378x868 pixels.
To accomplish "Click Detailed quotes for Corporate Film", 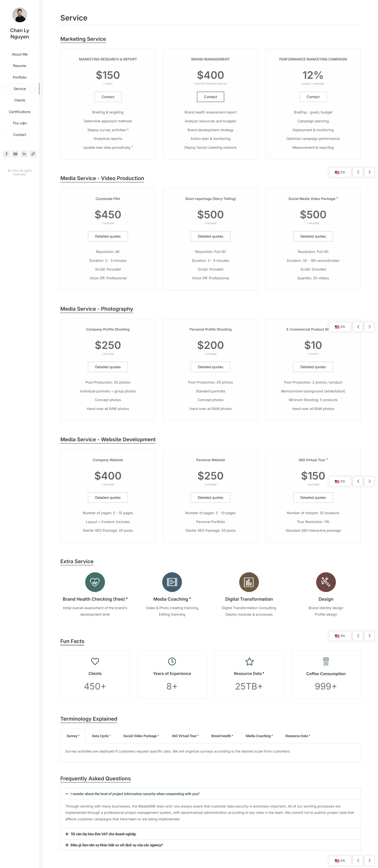I will click(x=108, y=236).
